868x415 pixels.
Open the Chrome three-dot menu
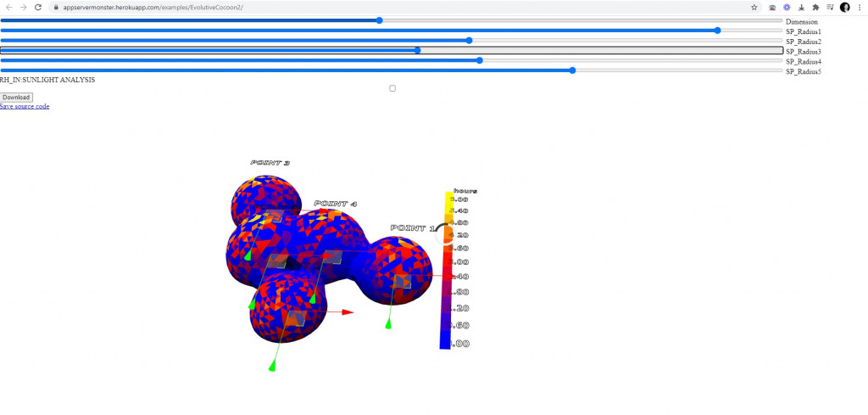point(860,7)
